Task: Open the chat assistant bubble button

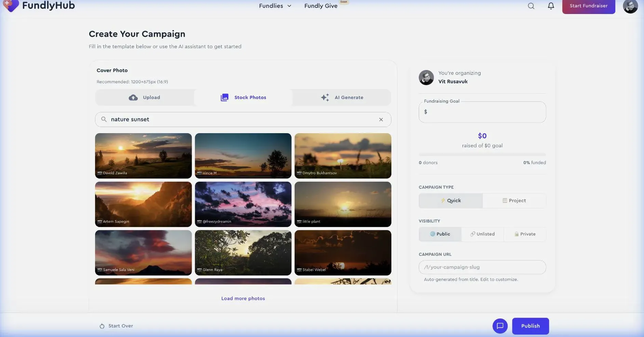Action: tap(500, 326)
